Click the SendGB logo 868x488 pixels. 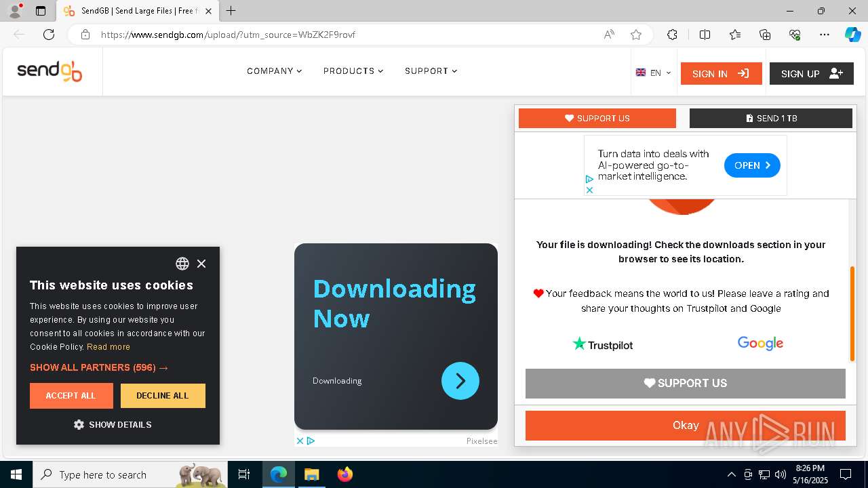point(50,71)
